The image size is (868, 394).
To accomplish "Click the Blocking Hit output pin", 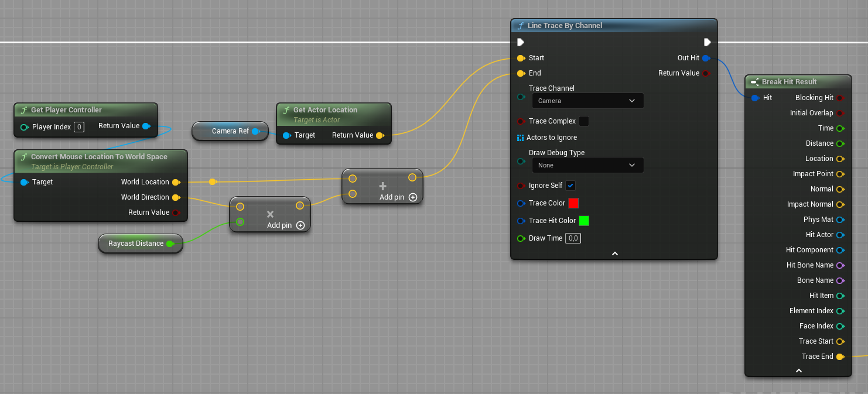I will click(x=840, y=98).
